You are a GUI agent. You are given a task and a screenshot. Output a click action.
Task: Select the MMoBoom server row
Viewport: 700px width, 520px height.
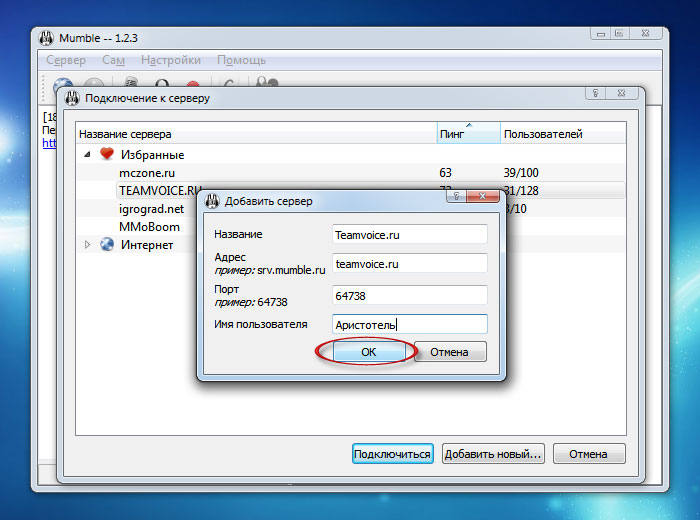(x=350, y=227)
